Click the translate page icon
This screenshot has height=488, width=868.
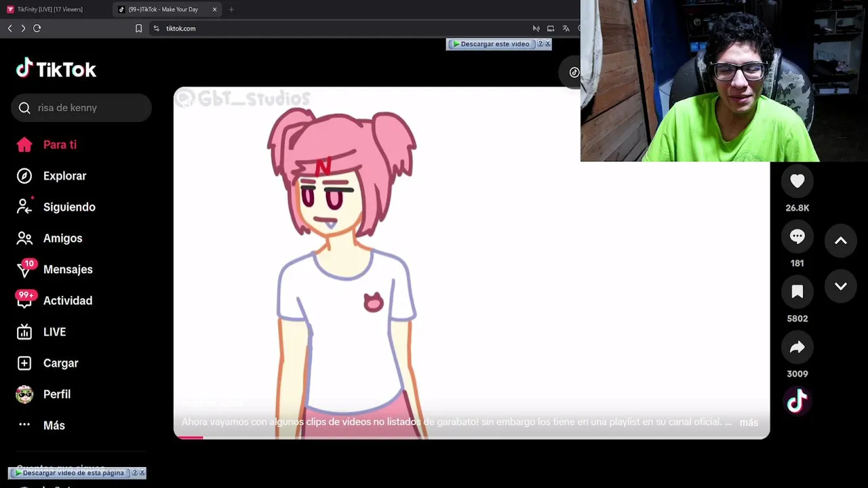click(566, 28)
